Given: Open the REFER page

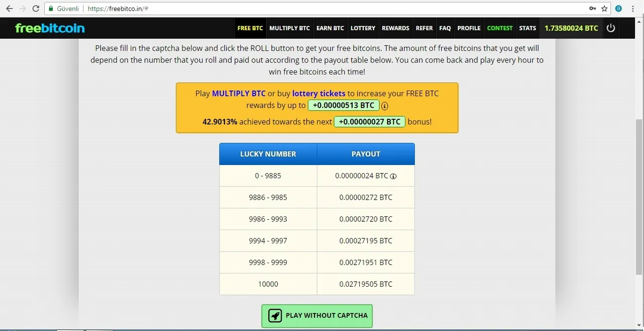Looking at the screenshot, I should (424, 28).
